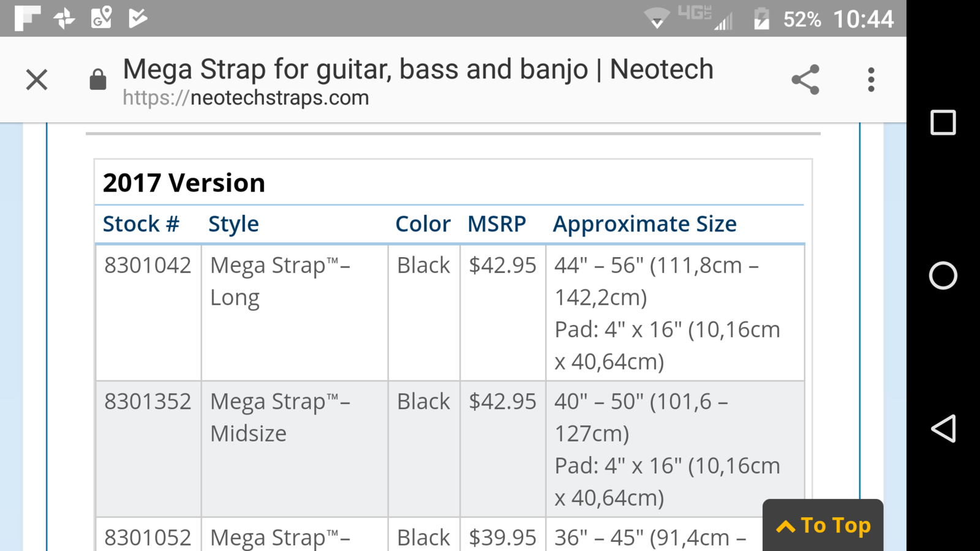Tap the Android recent apps square
The height and width of the screenshot is (551, 980).
pyautogui.click(x=943, y=122)
